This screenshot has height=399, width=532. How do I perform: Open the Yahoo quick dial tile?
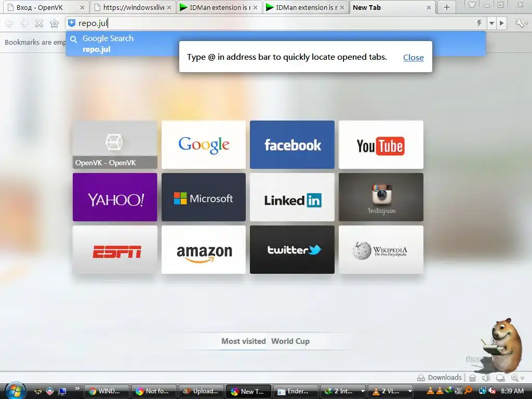(115, 197)
